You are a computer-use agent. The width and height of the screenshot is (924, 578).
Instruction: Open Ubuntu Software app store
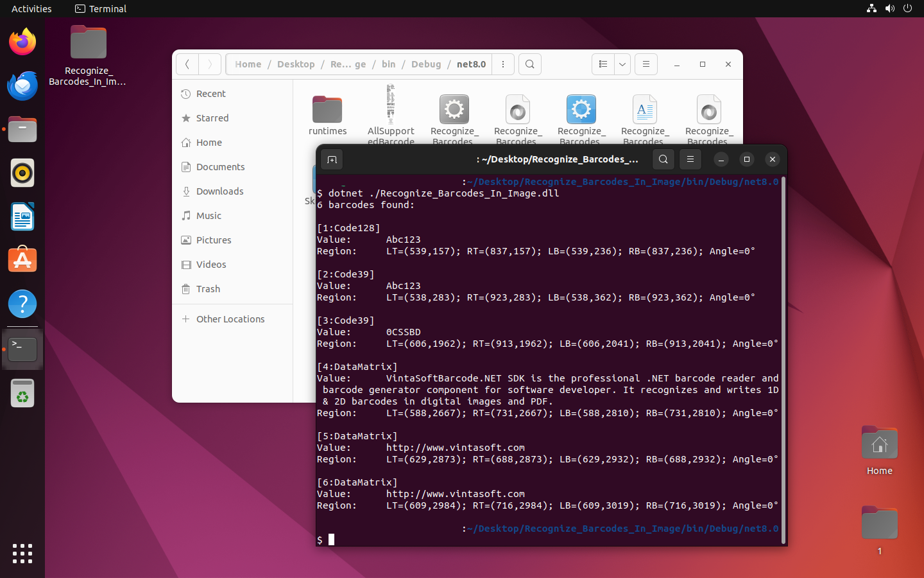22,261
